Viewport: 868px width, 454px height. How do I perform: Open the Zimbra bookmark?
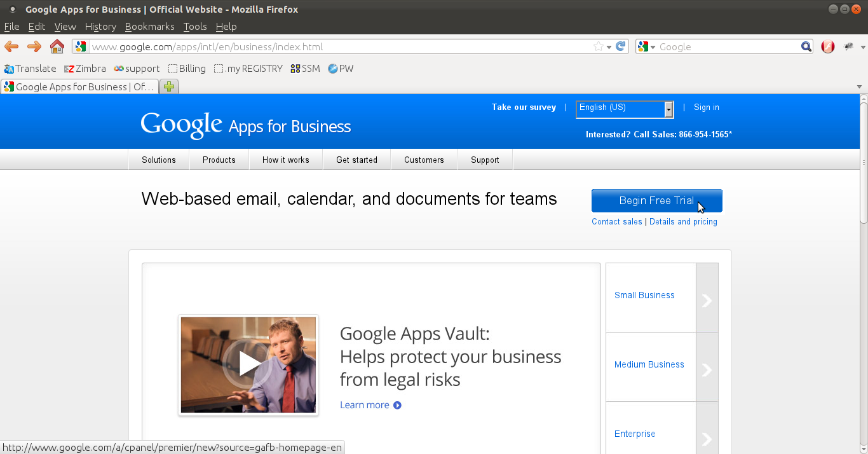(x=85, y=69)
